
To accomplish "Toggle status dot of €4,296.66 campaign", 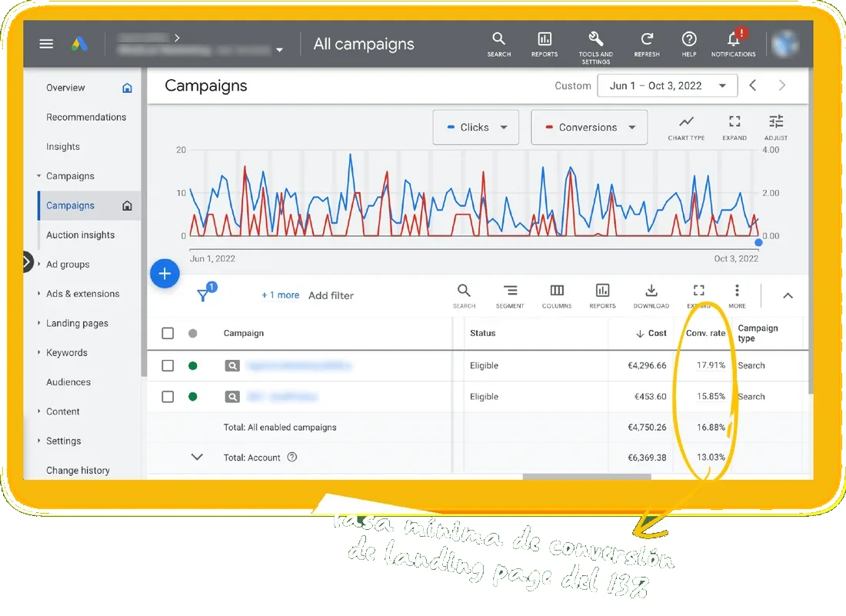I will click(x=192, y=366).
